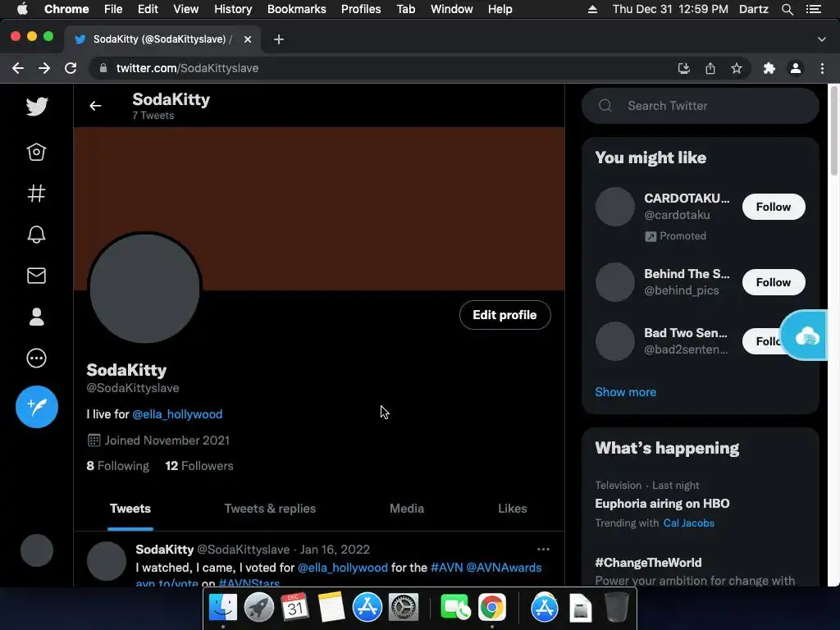This screenshot has height=630, width=840.
Task: Open the Chrome extensions puzzle icon
Action: point(769,68)
